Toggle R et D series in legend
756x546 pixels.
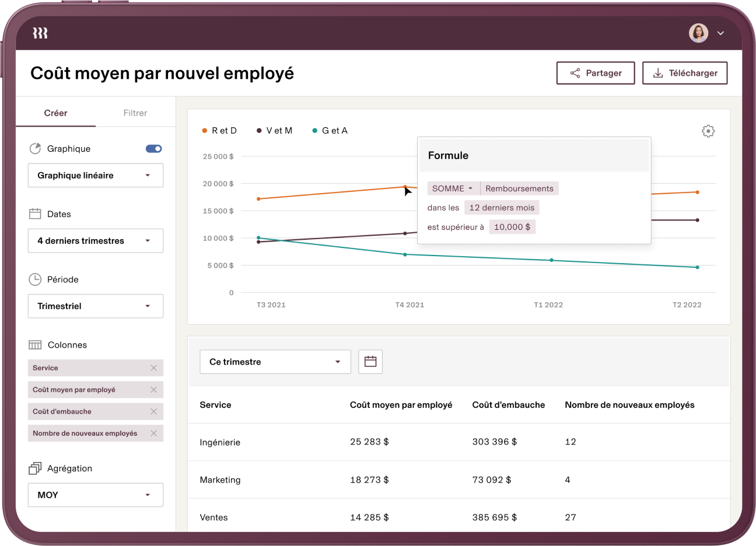(x=219, y=131)
